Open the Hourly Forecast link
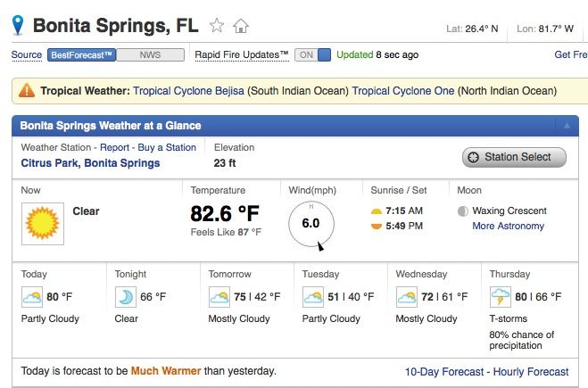 click(x=531, y=372)
